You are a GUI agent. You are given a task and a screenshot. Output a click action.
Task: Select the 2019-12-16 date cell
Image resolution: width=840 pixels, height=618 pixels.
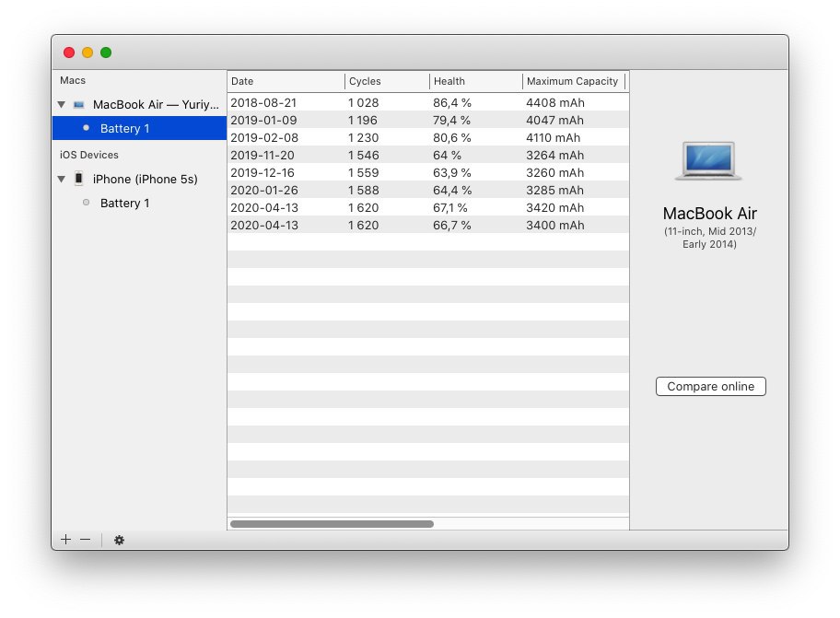coord(262,173)
